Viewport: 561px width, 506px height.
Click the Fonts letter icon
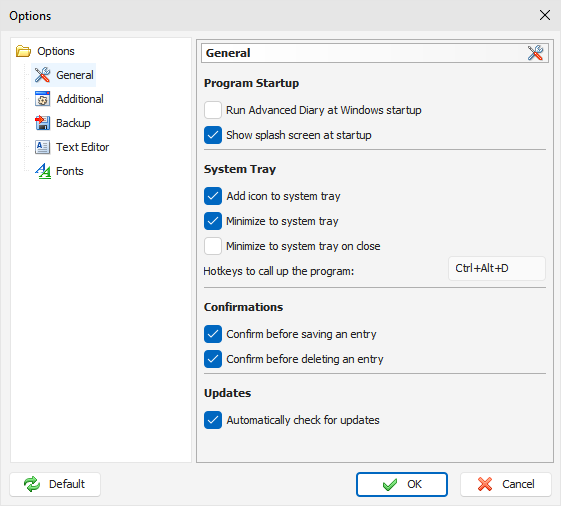click(43, 171)
